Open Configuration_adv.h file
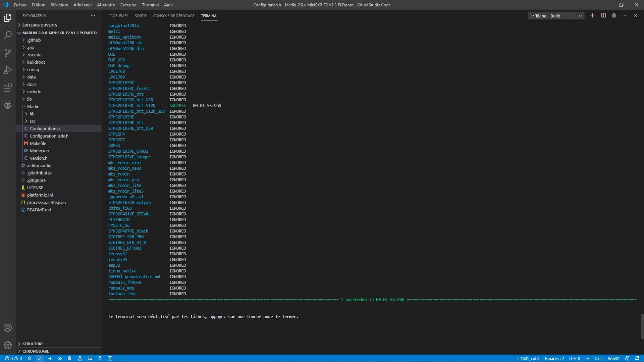The height and width of the screenshot is (362, 644). 59,136
